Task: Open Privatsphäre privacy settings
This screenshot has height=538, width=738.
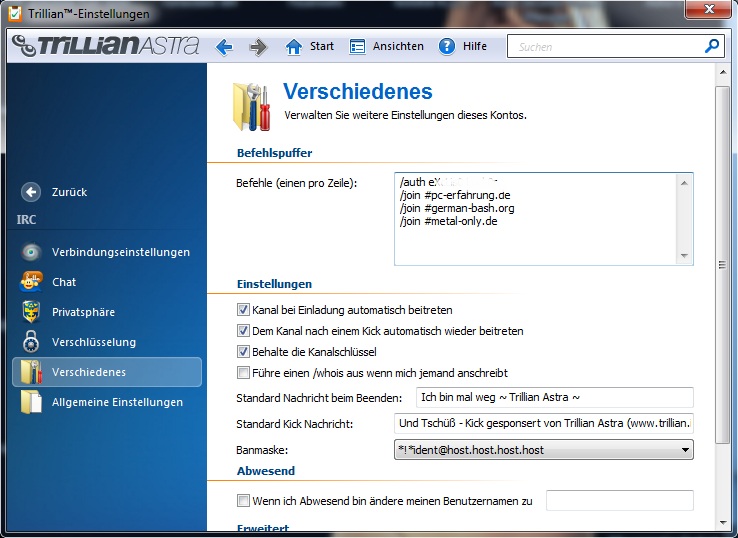Action: pyautogui.click(x=83, y=312)
